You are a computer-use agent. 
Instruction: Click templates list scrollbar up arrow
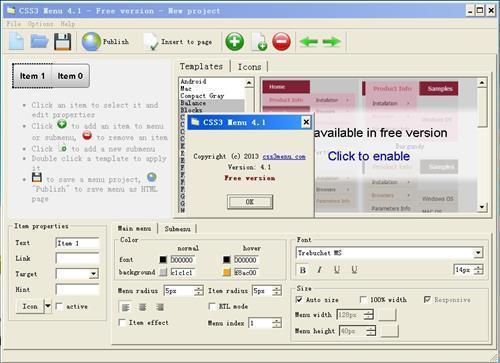(249, 82)
